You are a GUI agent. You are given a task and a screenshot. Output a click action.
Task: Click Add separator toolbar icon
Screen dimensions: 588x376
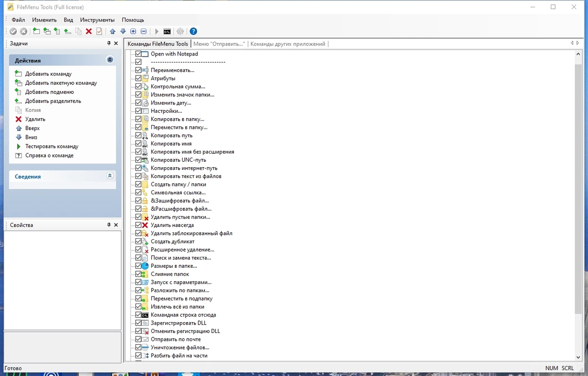pos(68,31)
